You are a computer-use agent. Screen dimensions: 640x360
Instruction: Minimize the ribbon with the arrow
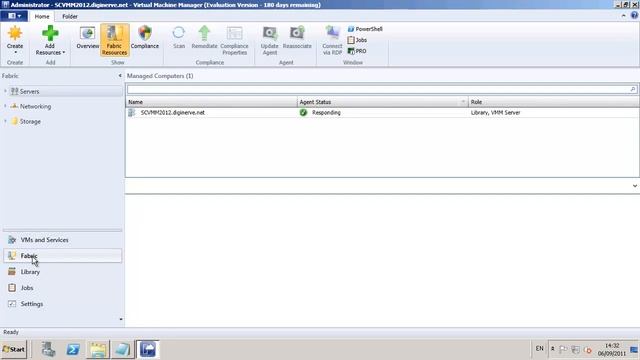[624, 16]
